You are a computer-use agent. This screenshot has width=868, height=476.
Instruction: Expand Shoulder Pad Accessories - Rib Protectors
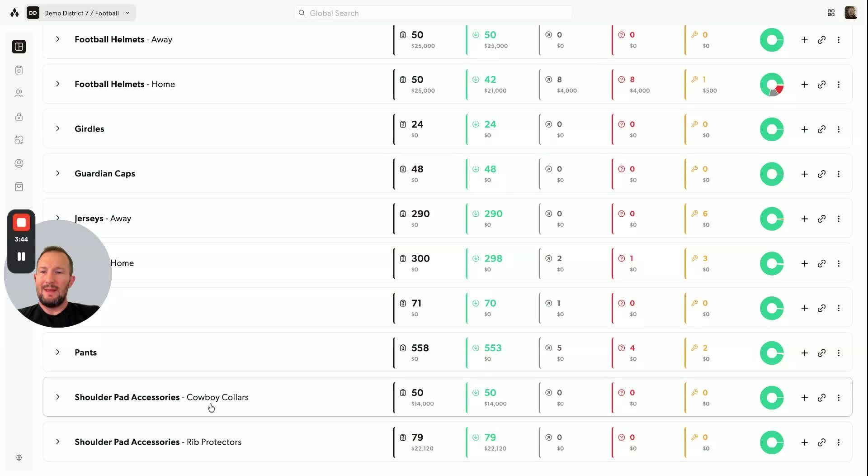[58, 442]
